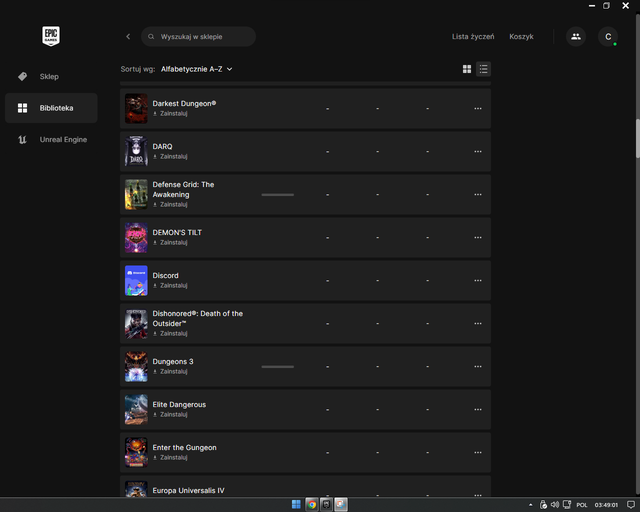The width and height of the screenshot is (640, 512).
Task: Open options menu for Darkest Dungeon
Action: [478, 109]
